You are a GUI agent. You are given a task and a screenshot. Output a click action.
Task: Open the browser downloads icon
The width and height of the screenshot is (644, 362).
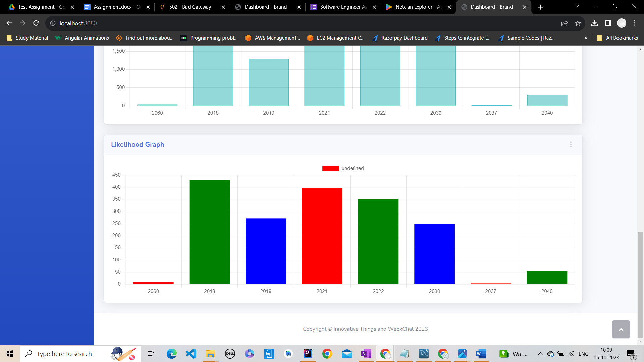click(594, 23)
